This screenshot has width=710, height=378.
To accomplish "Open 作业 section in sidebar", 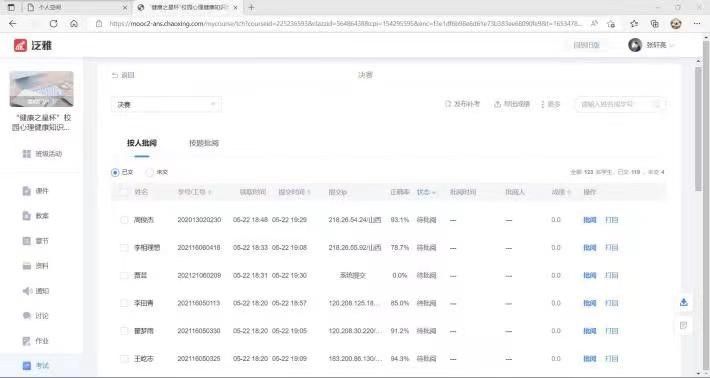I will (35, 340).
